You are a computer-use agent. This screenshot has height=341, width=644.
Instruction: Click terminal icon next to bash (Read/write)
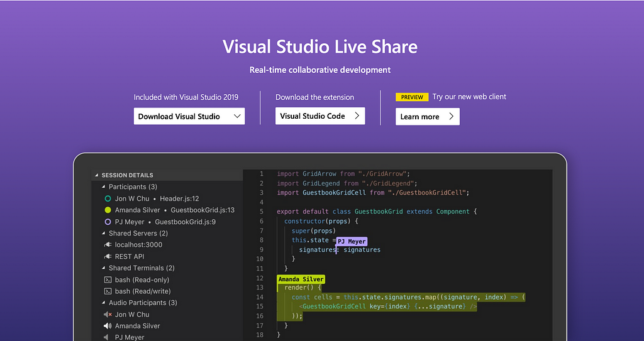point(108,291)
